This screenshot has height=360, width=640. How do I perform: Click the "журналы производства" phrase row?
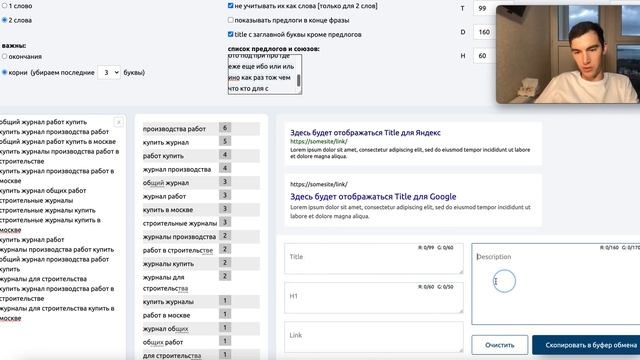pos(201,236)
